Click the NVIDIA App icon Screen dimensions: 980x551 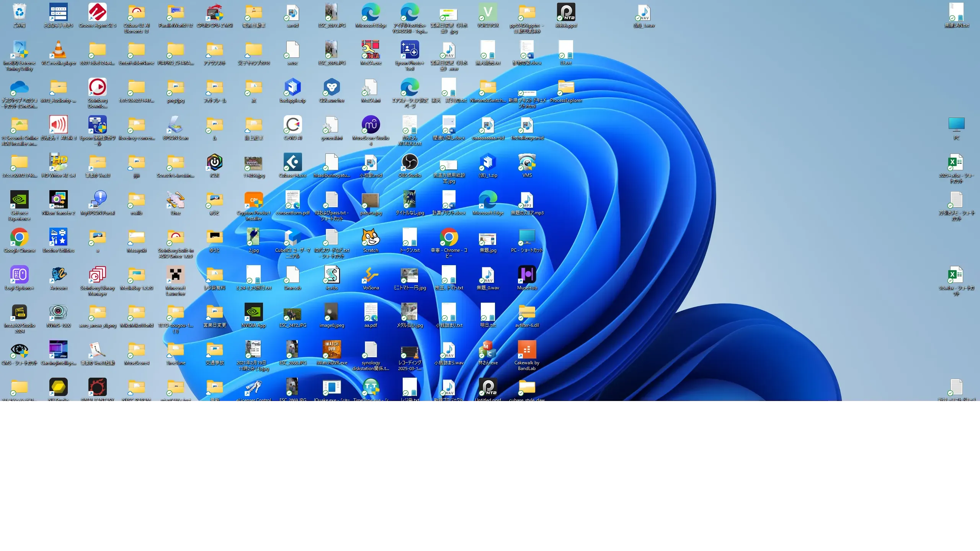click(x=253, y=313)
